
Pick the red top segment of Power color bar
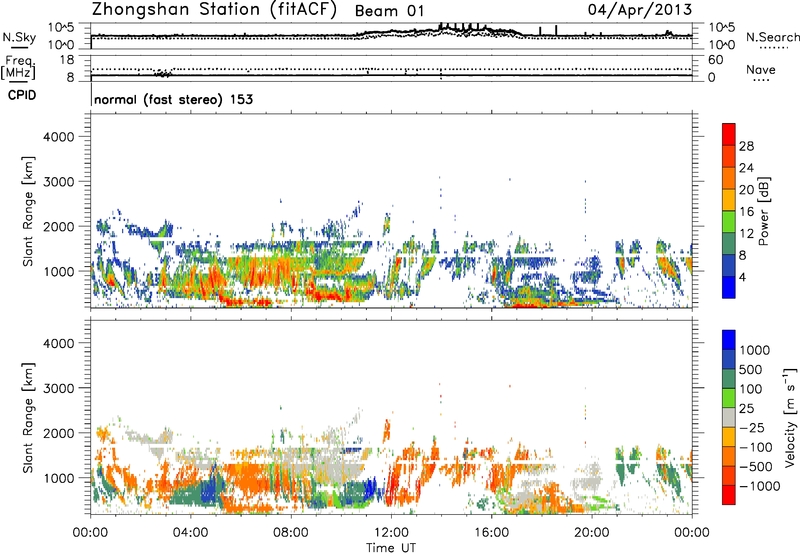[x=729, y=134]
